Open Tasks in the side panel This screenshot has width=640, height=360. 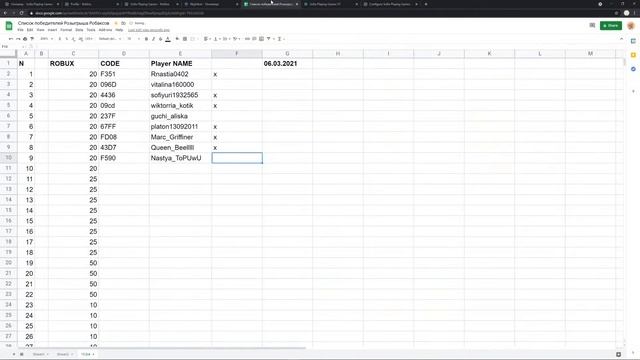point(633,69)
